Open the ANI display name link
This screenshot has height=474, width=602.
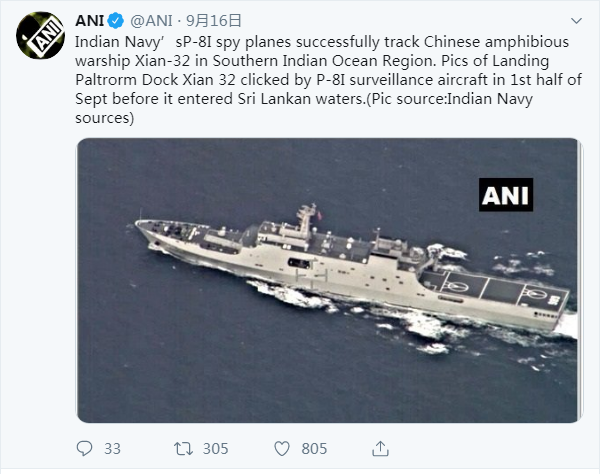(x=91, y=21)
